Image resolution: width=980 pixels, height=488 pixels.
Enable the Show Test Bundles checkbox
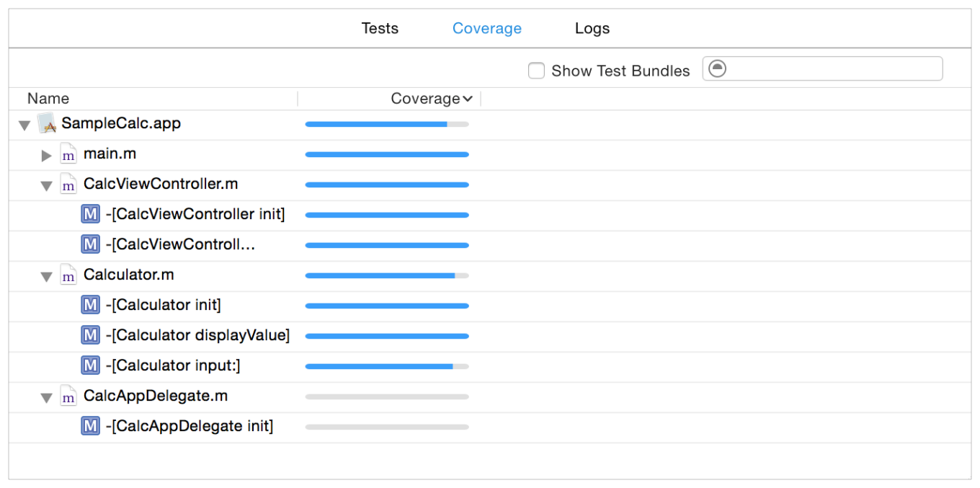click(x=536, y=71)
